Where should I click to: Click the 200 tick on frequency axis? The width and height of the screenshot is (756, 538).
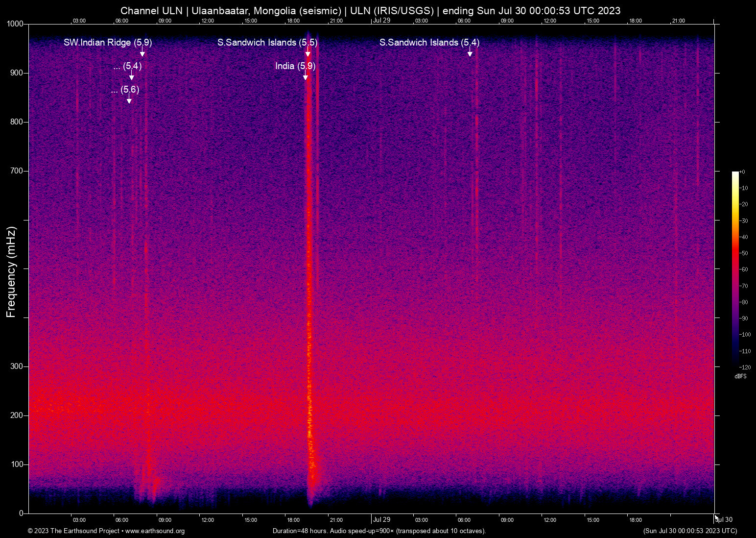click(x=17, y=416)
